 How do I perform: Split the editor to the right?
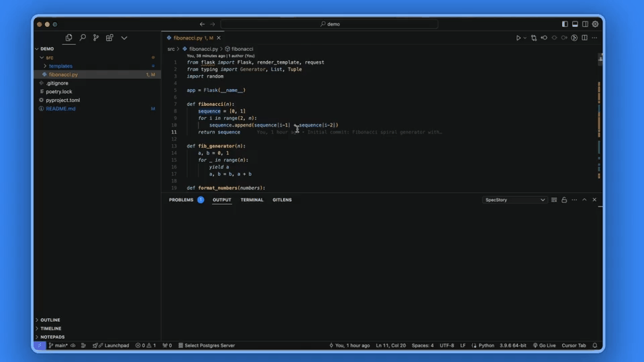pyautogui.click(x=584, y=38)
